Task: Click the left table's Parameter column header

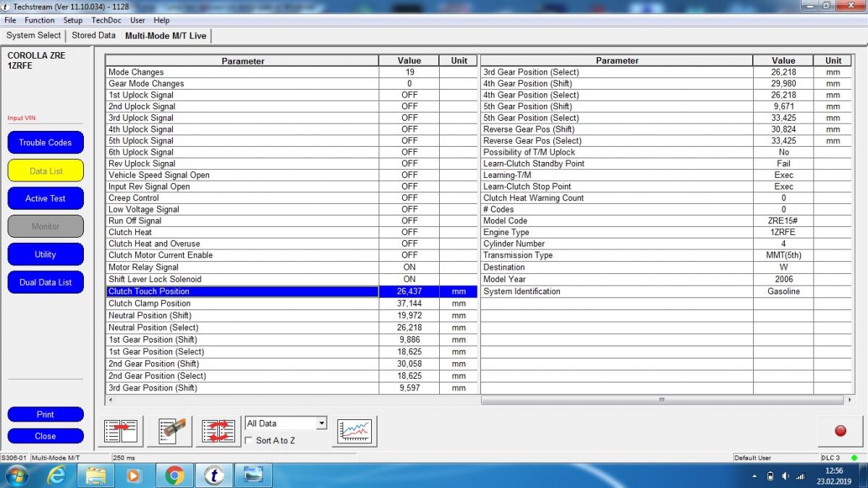Action: click(242, 61)
